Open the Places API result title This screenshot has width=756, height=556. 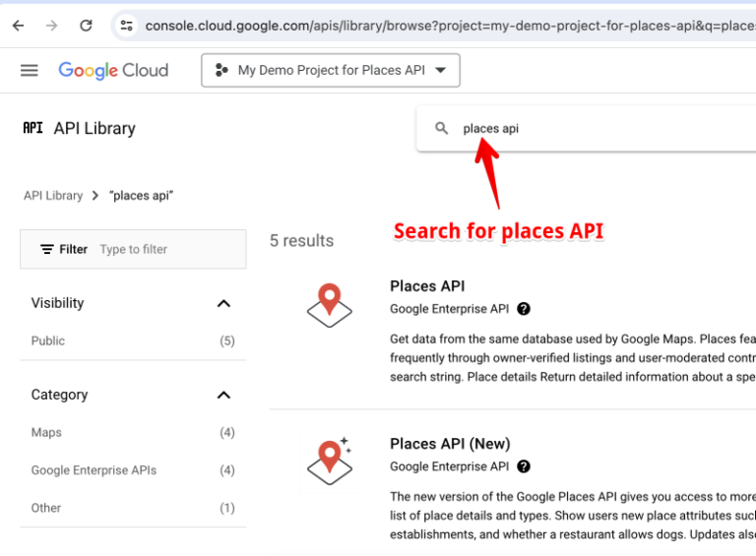pyautogui.click(x=427, y=286)
